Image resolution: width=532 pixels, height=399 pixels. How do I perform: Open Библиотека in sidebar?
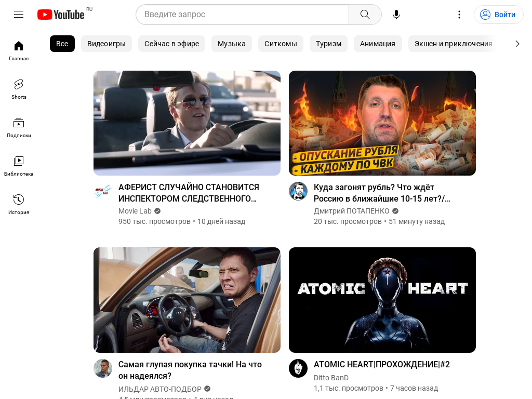click(x=19, y=166)
